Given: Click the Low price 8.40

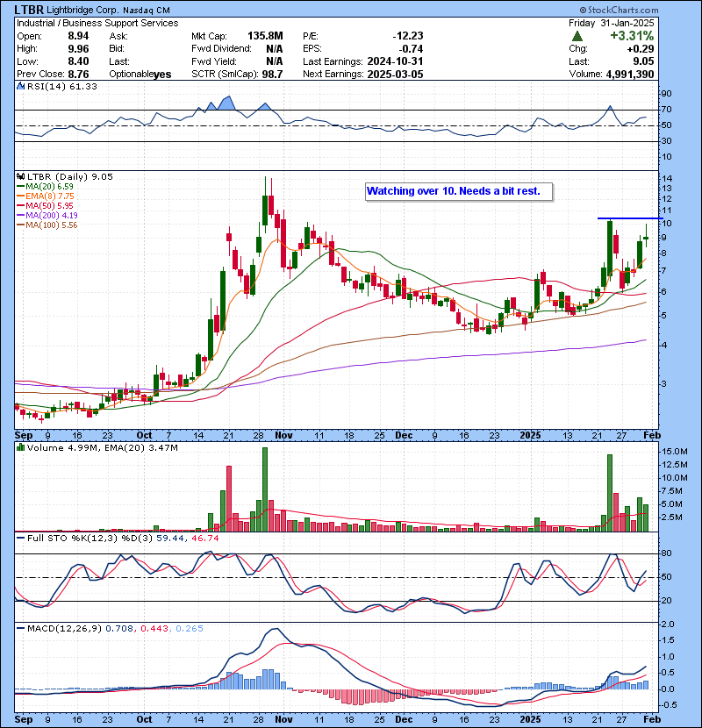Looking at the screenshot, I should (78, 61).
